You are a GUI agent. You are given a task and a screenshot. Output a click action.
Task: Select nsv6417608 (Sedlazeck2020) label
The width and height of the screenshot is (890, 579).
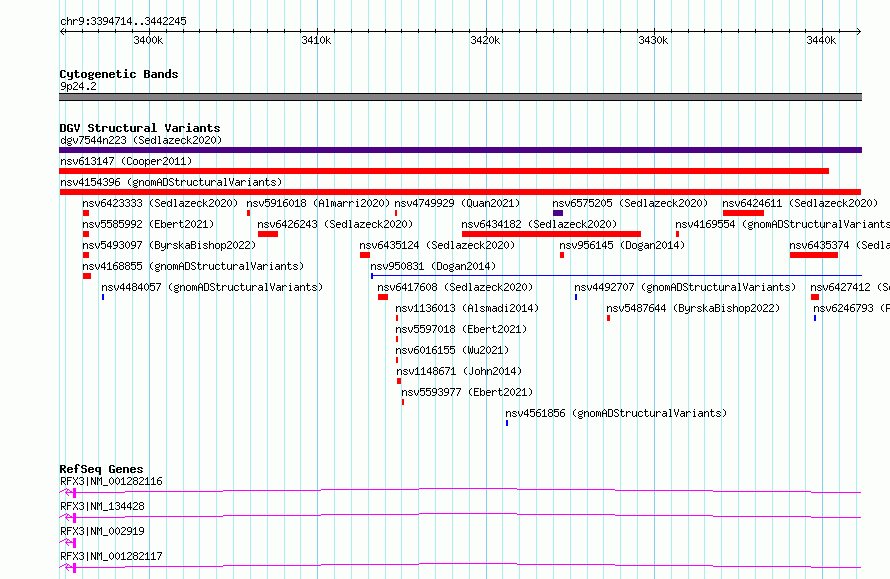pos(455,287)
